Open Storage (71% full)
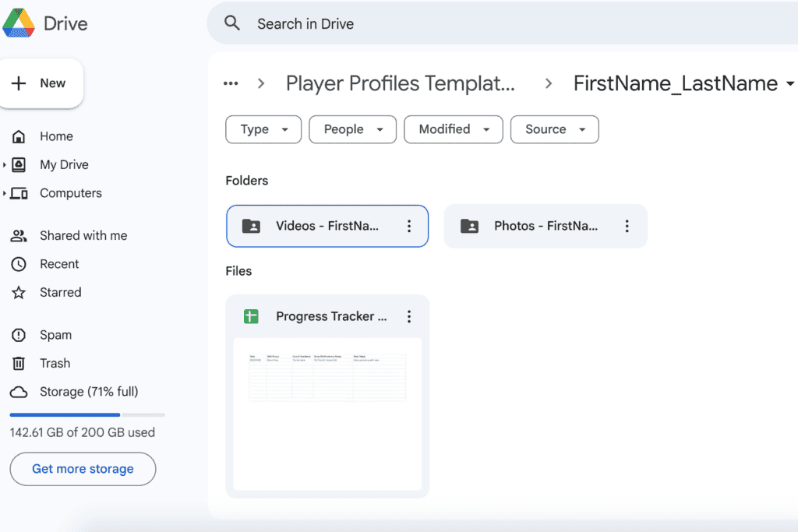The image size is (798, 532). point(89,392)
